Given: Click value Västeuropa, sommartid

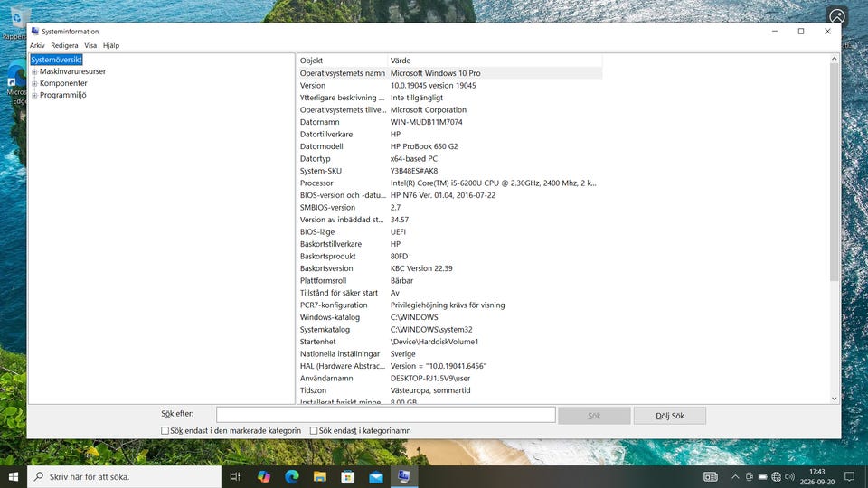Looking at the screenshot, I should click(430, 390).
